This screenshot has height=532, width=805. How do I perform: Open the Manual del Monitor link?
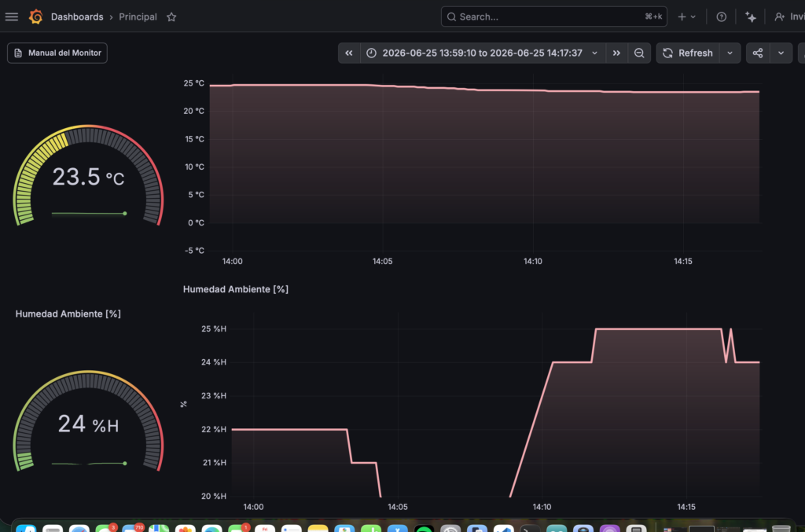click(x=57, y=53)
